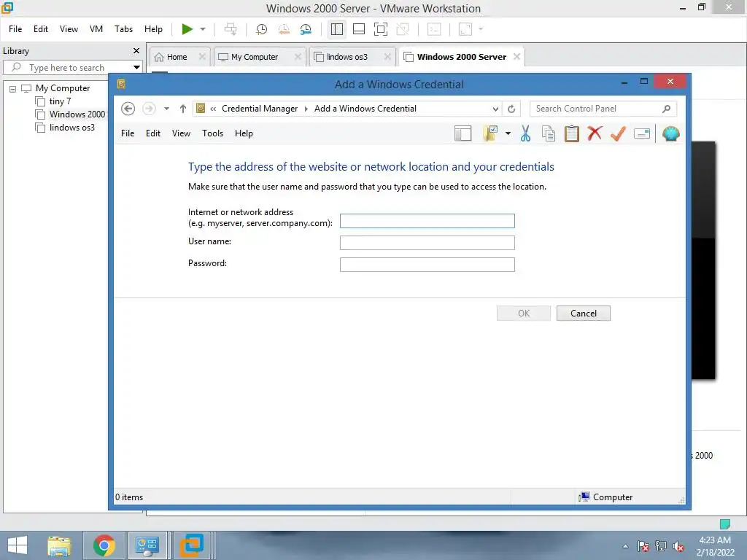Open the VMware Tabs menu
The height and width of the screenshot is (560, 747).
tap(123, 29)
